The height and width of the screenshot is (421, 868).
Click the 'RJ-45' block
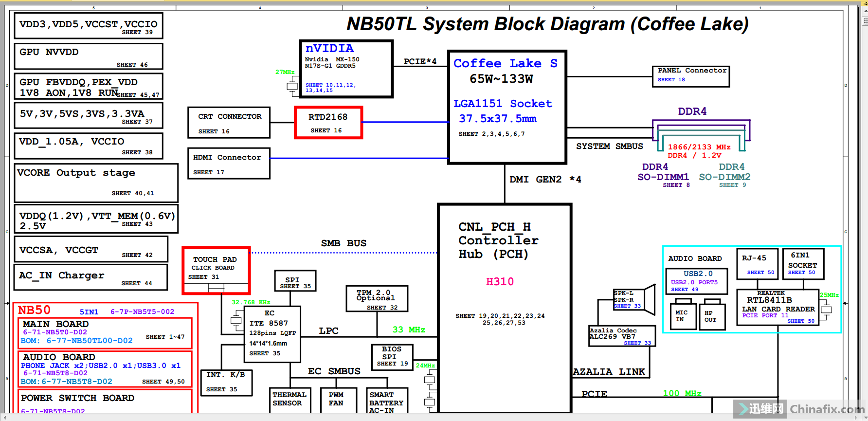click(757, 263)
